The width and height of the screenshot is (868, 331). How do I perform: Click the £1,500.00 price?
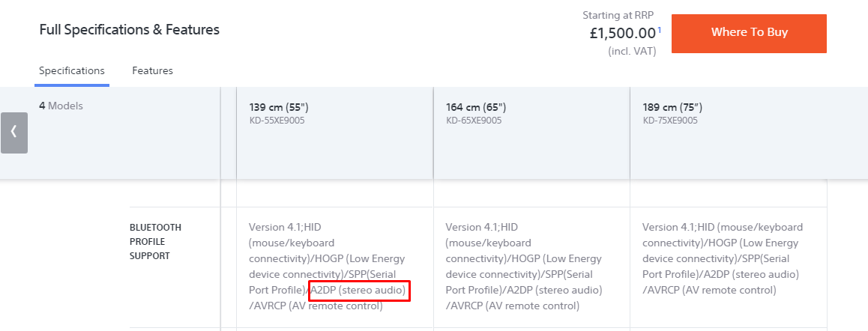622,33
